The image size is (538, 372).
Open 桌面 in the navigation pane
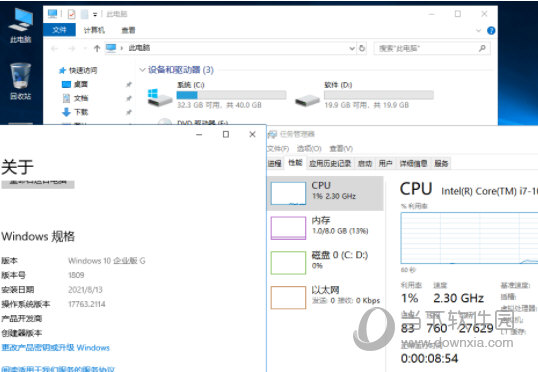coord(75,84)
